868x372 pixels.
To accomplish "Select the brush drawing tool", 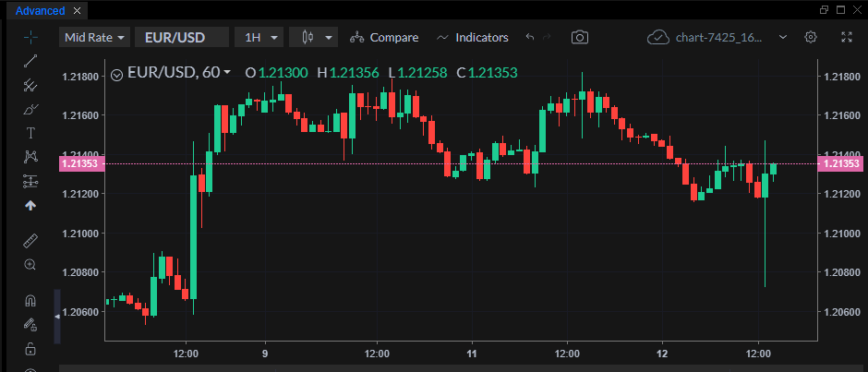I will pos(30,109).
